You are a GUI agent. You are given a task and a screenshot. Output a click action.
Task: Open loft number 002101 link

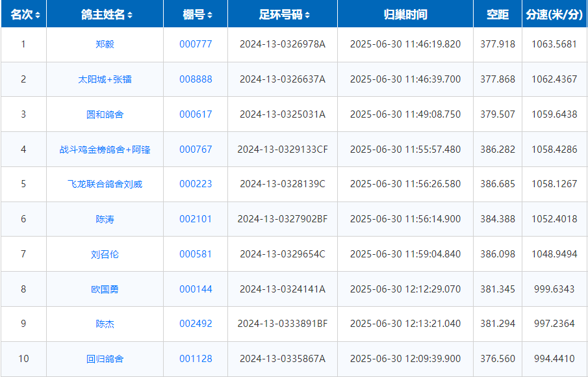pyautogui.click(x=196, y=219)
